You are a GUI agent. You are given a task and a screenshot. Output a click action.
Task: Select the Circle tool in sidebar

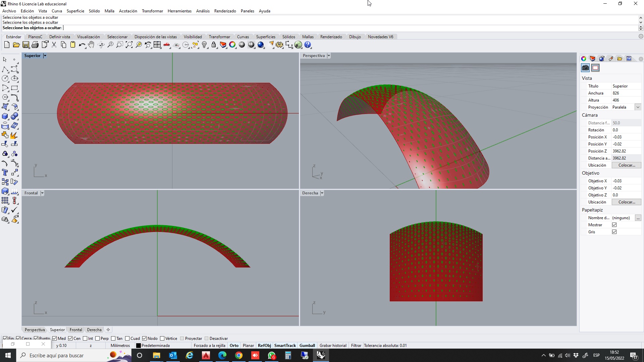coord(5,78)
